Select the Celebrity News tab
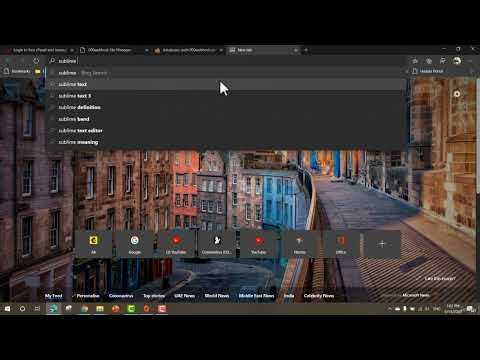This screenshot has height=360, width=480. [x=319, y=296]
